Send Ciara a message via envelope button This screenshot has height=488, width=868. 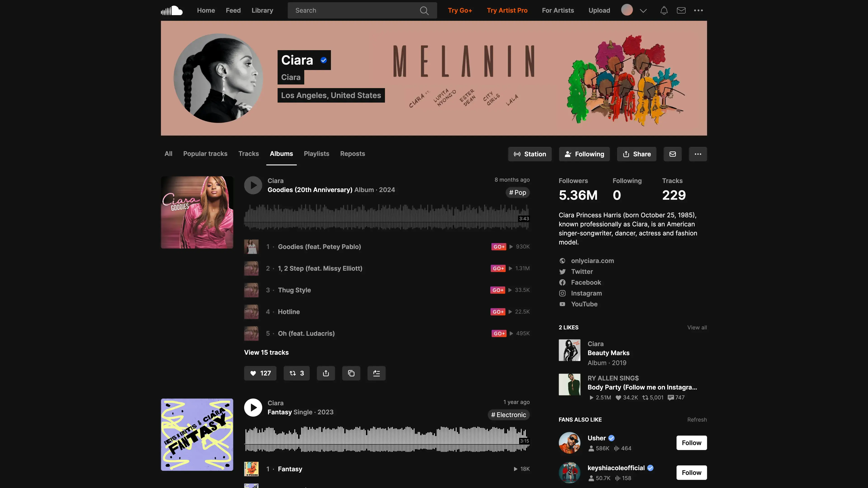[672, 154]
